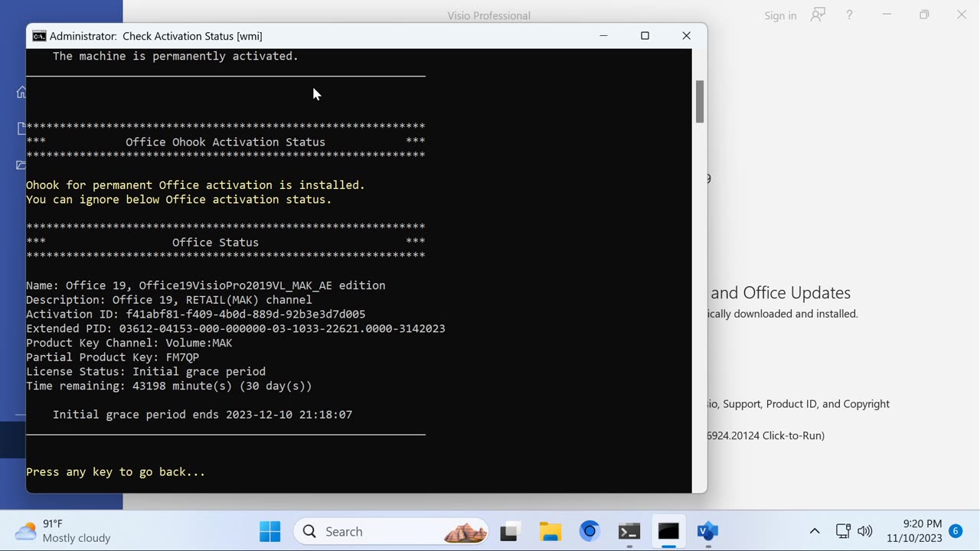Click 'Click-to-Run' version text in Visio
The height and width of the screenshot is (551, 980).
(793, 435)
